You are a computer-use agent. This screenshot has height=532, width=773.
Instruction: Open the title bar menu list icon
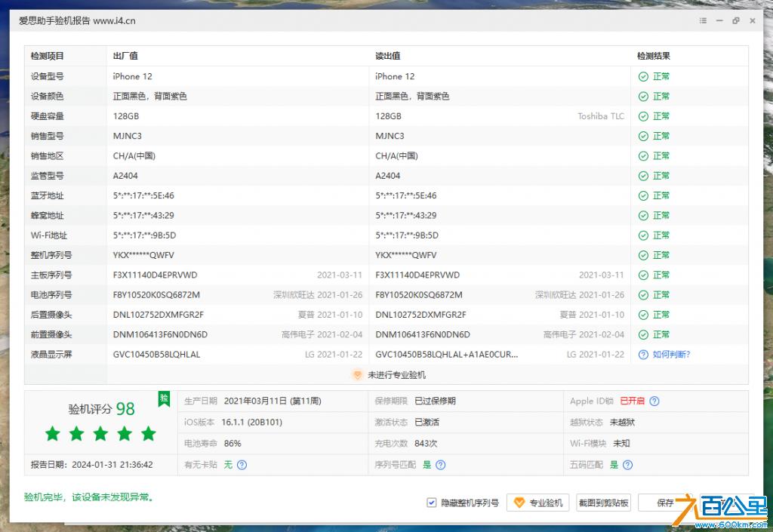(x=703, y=20)
